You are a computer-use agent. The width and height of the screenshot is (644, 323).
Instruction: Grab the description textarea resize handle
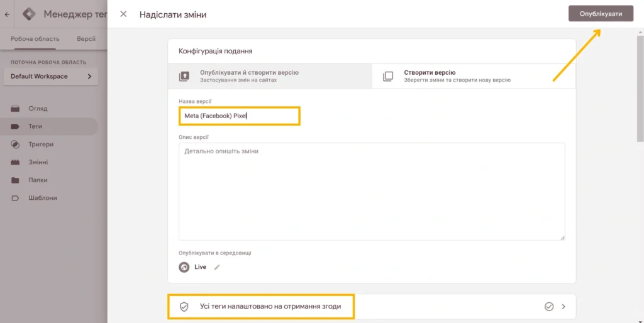[562, 237]
